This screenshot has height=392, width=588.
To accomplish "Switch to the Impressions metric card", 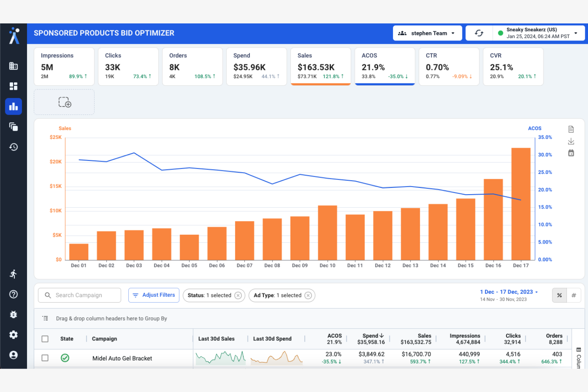I will pyautogui.click(x=64, y=66).
